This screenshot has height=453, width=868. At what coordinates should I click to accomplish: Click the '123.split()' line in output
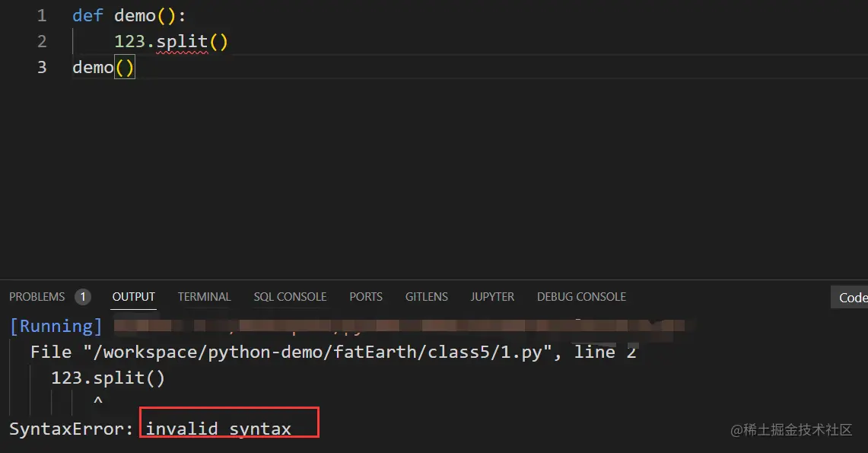(x=108, y=378)
